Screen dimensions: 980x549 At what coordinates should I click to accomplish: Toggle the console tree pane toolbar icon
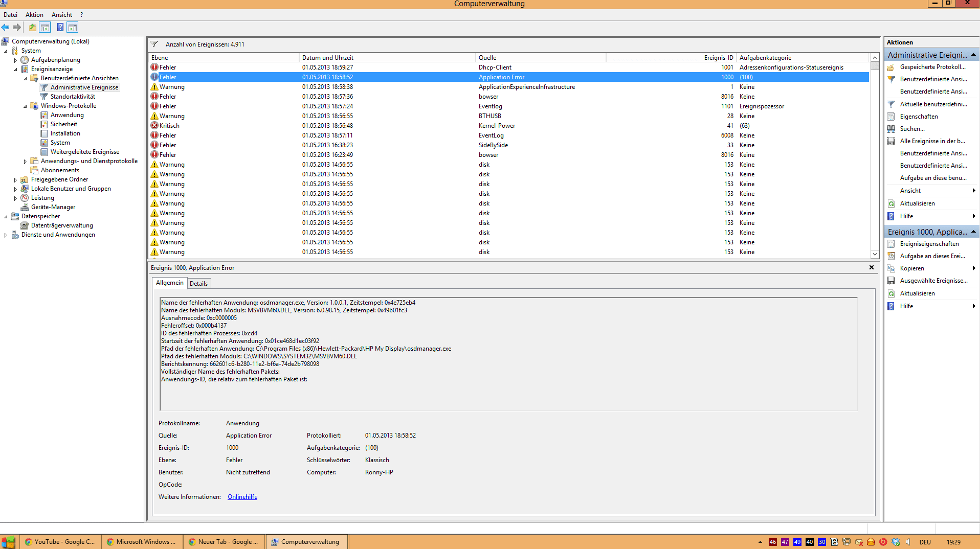click(x=45, y=28)
